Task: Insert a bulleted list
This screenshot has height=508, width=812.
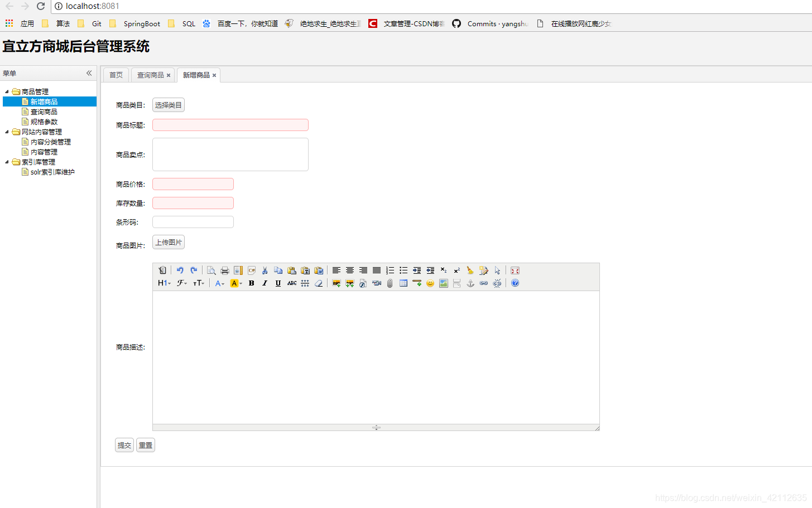Action: pyautogui.click(x=403, y=270)
